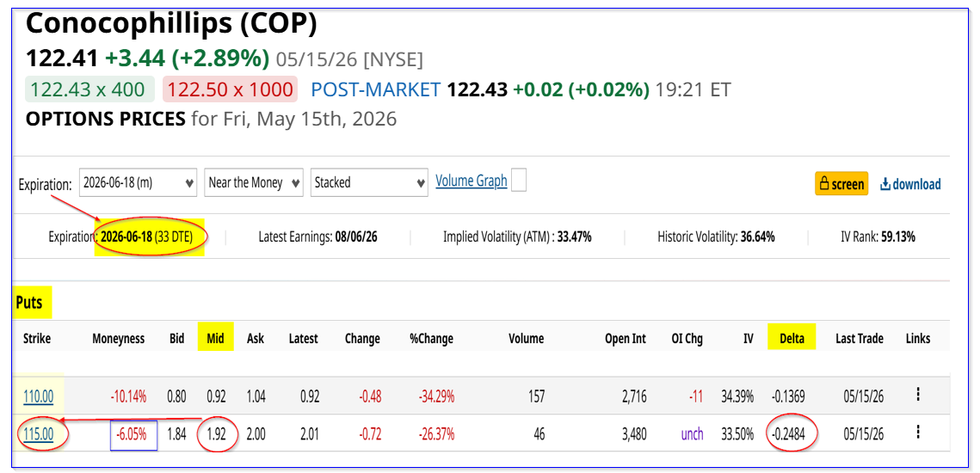Click the POST-MARKET label
The image size is (980, 473).
[375, 89]
